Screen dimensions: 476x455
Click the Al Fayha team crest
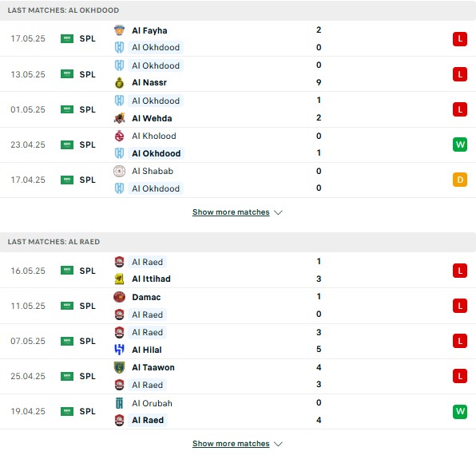pos(119,30)
